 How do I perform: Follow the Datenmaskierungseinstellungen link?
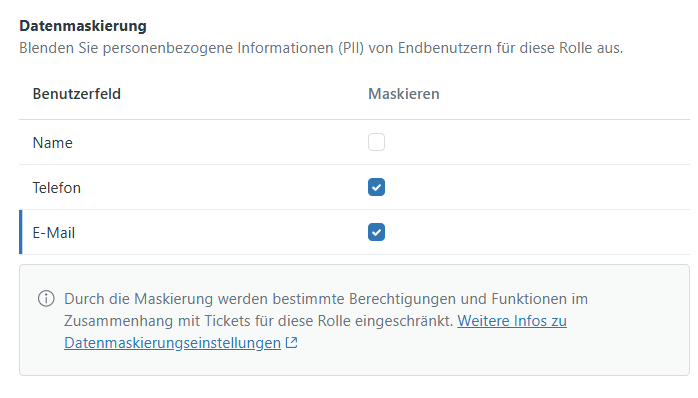[x=172, y=343]
